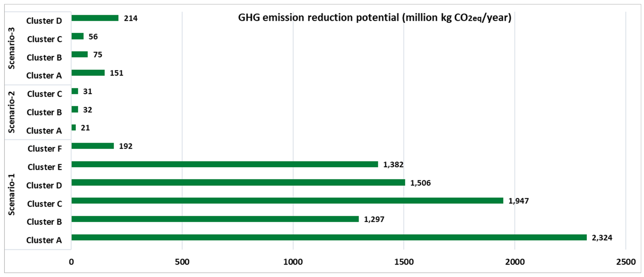Click the Scenario-1 Cluster D bar
Image resolution: width=644 pixels, height=277 pixels.
[238, 182]
